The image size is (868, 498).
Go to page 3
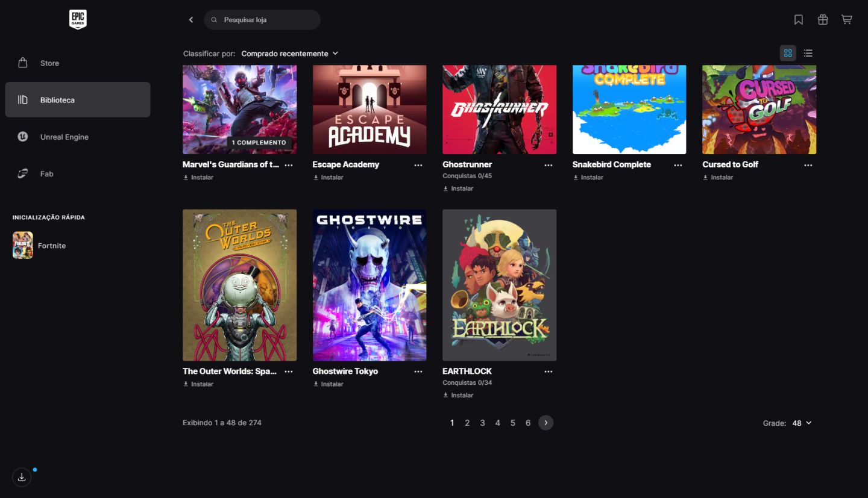tap(482, 423)
